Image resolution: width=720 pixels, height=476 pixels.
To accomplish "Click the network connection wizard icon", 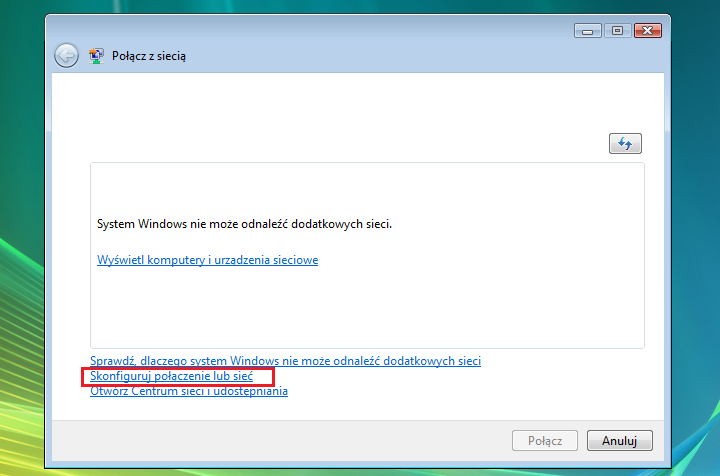I will pyautogui.click(x=96, y=56).
